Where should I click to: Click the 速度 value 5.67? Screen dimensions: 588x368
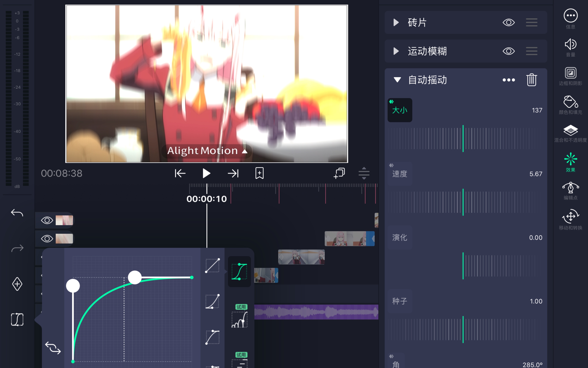tap(536, 174)
